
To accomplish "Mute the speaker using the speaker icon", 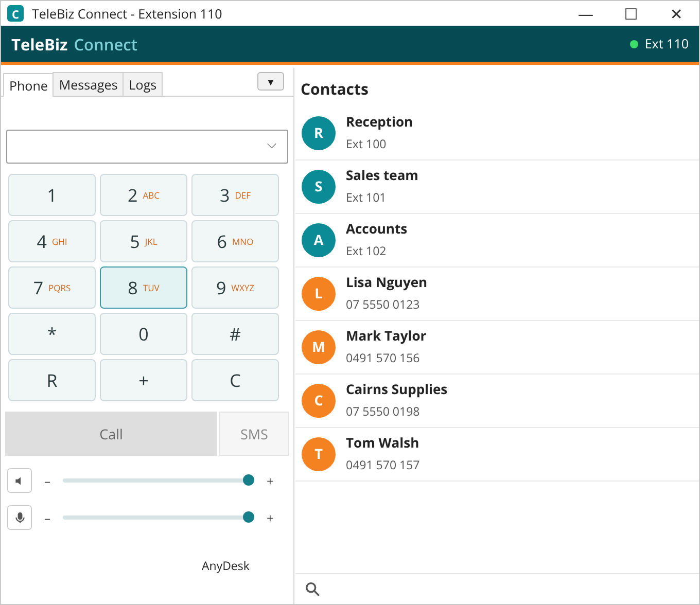I will 20,481.
